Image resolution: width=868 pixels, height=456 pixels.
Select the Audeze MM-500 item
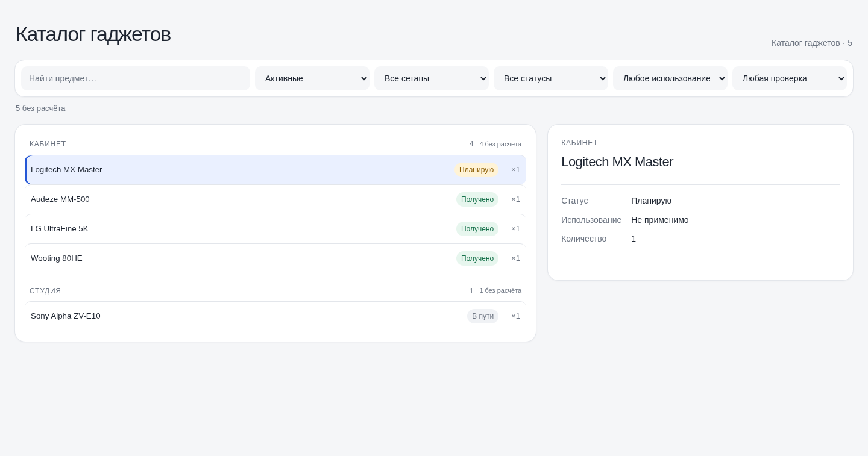pos(275,199)
